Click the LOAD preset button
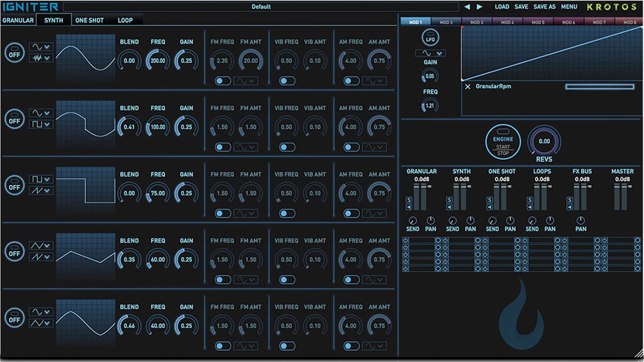 [502, 7]
